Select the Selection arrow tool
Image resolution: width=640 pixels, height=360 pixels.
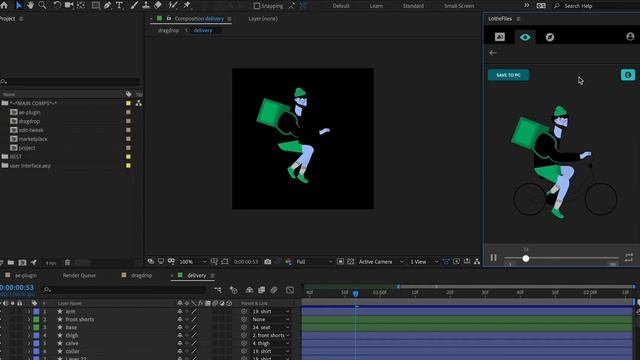click(19, 5)
